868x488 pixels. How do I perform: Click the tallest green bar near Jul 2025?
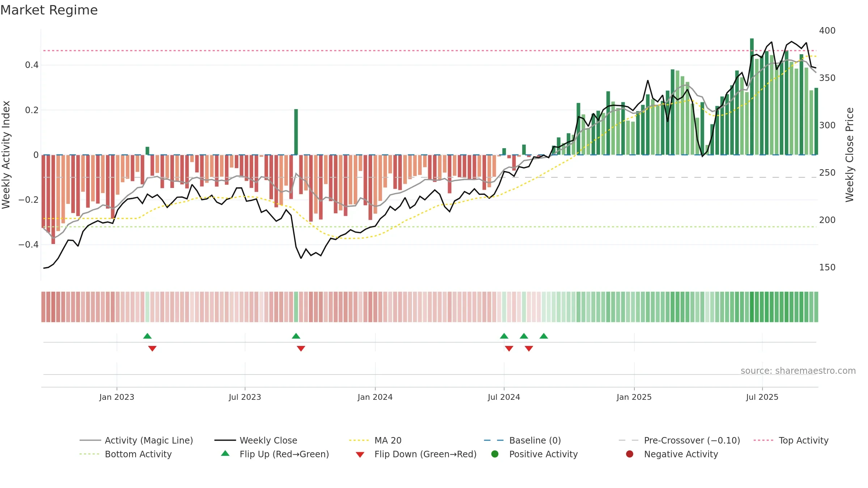752,97
